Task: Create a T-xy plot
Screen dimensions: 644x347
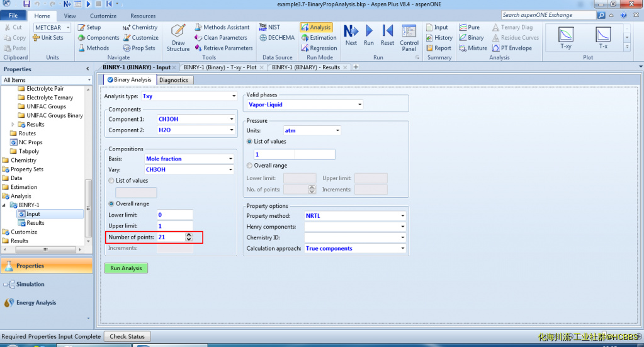Action: click(566, 37)
